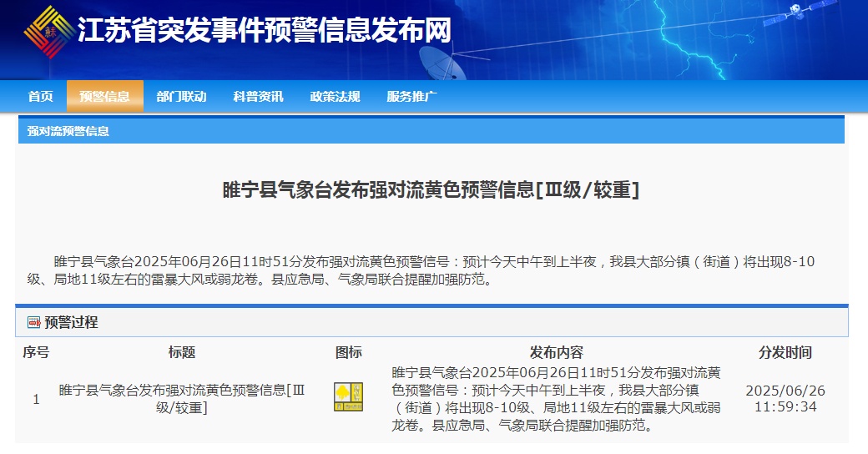Screen dimensions: 868x454
Task: Click the 预警过程 heading text
Action: (x=72, y=322)
